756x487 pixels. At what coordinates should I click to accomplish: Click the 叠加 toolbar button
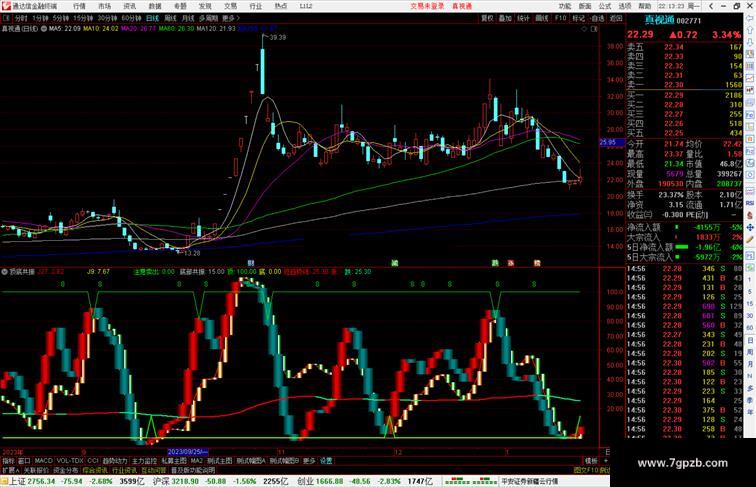coord(505,18)
